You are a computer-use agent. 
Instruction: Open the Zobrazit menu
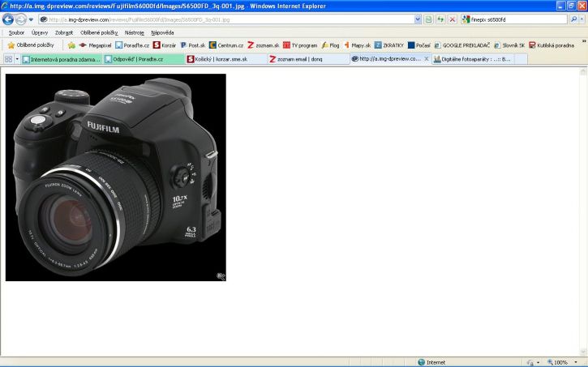point(64,33)
